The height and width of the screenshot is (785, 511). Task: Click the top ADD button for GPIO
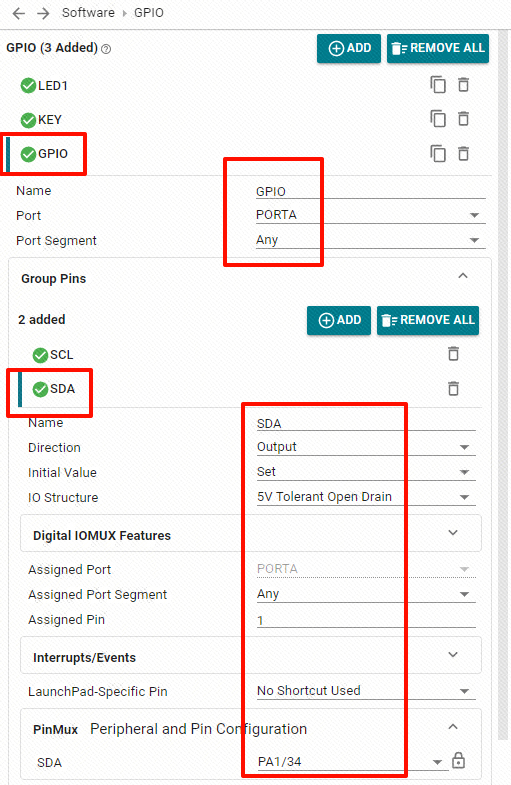click(349, 49)
